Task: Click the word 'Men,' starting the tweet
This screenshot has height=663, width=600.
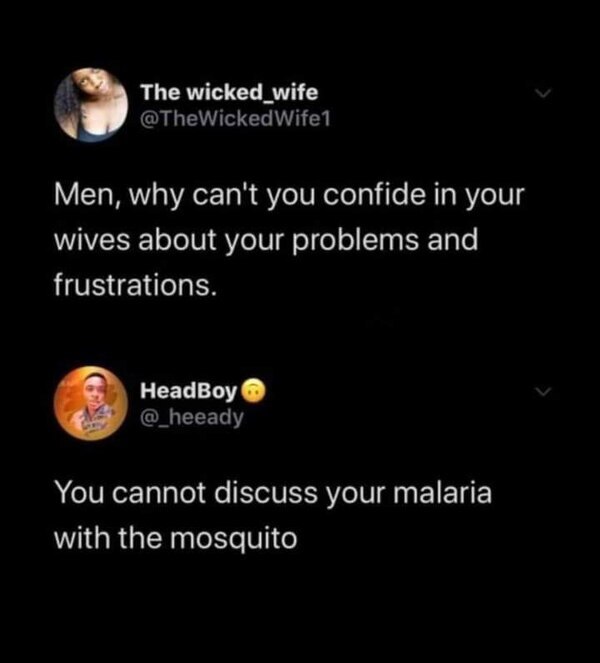Action: click(x=88, y=195)
